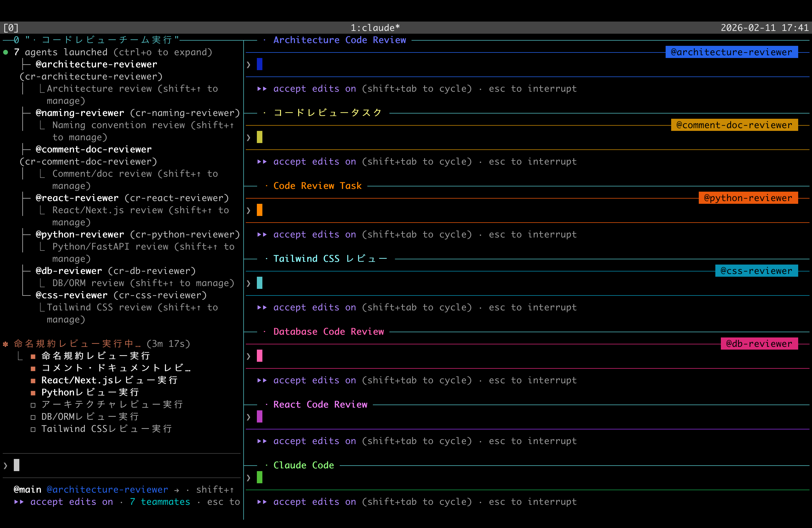Click the pink cursor block in Database pane
812x528 pixels.
[x=260, y=356]
